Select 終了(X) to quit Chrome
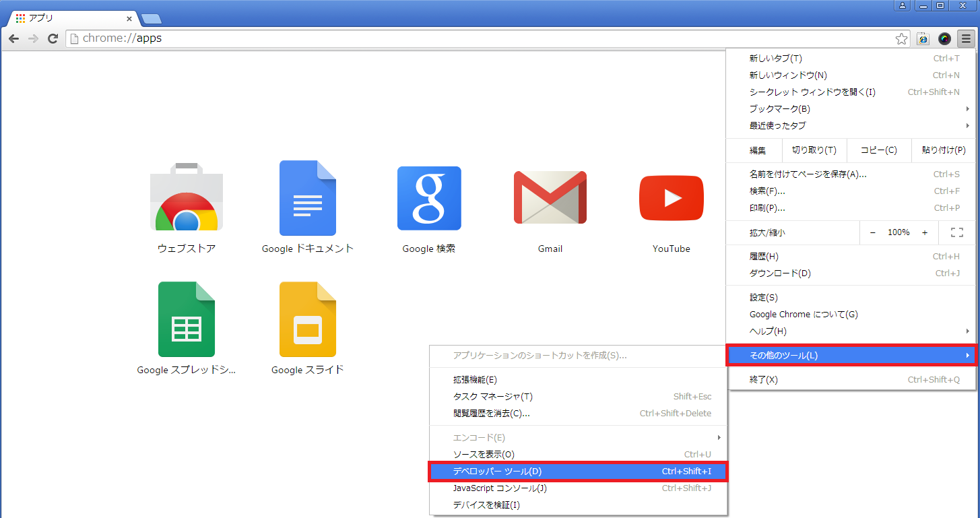The width and height of the screenshot is (980, 518). [x=851, y=380]
